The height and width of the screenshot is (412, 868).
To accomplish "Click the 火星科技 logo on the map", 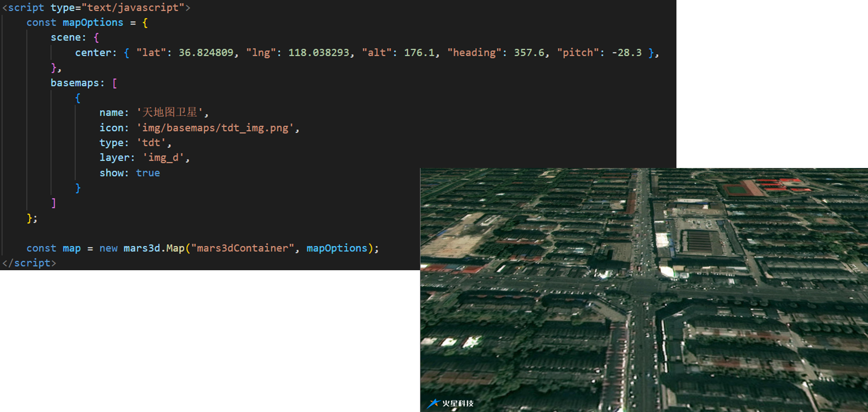I will (451, 403).
